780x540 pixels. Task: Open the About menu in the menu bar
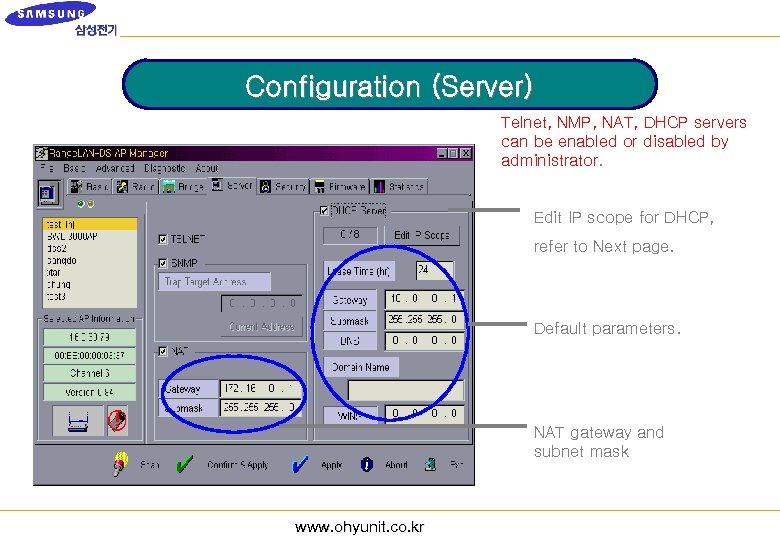coord(206,168)
